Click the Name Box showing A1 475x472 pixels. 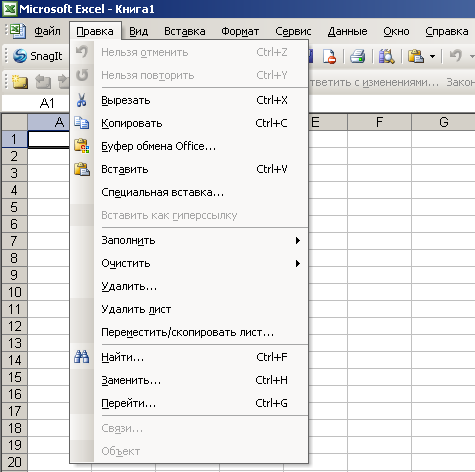(x=35, y=103)
